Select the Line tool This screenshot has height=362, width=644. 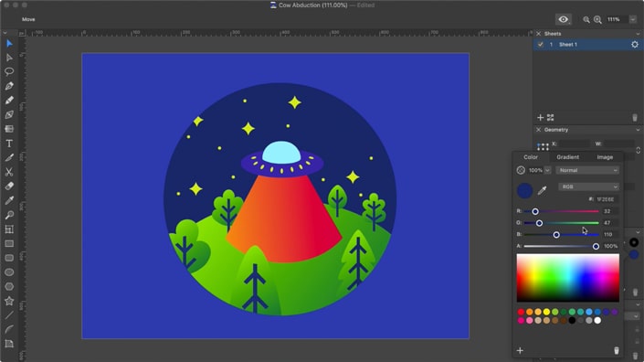9,315
